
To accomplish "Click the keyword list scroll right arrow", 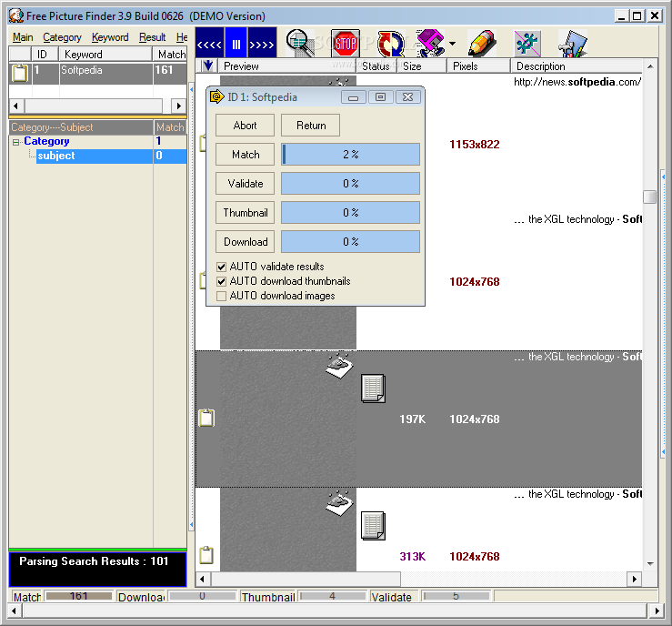I will tap(179, 106).
